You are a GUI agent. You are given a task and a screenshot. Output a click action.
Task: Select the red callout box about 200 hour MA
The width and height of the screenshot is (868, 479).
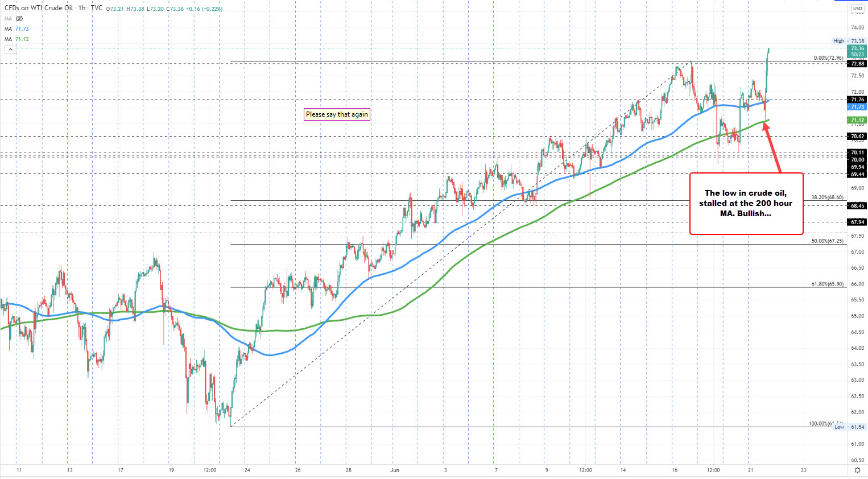coord(746,204)
